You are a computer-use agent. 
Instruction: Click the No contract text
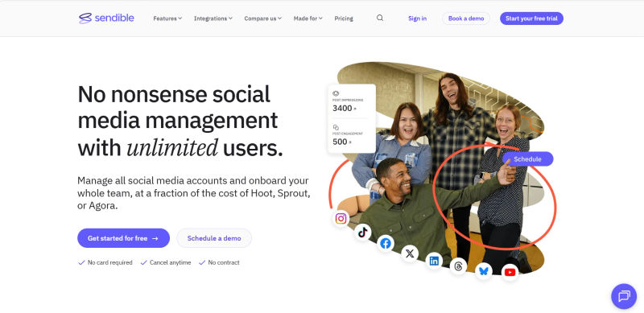point(224,262)
